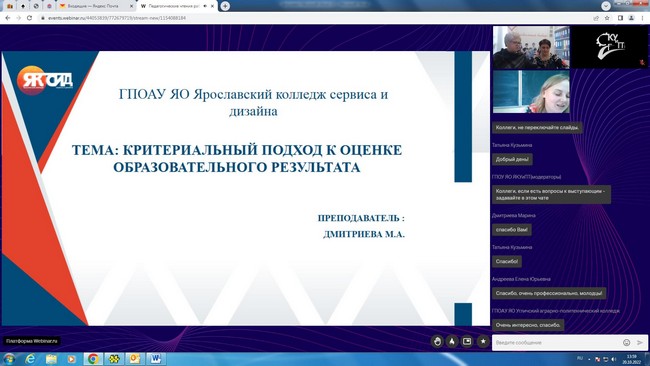
Task: Mute audio indicator on webinar tab
Action: tap(206, 6)
